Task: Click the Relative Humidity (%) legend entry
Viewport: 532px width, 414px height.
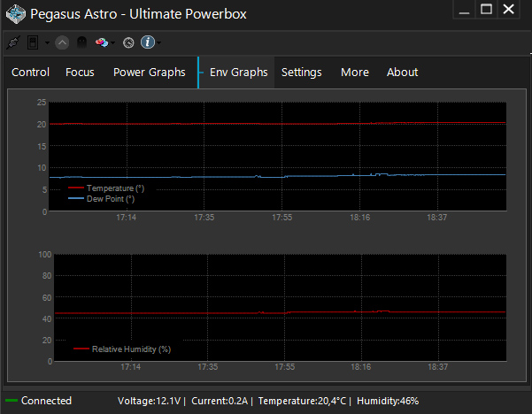Action: 122,349
